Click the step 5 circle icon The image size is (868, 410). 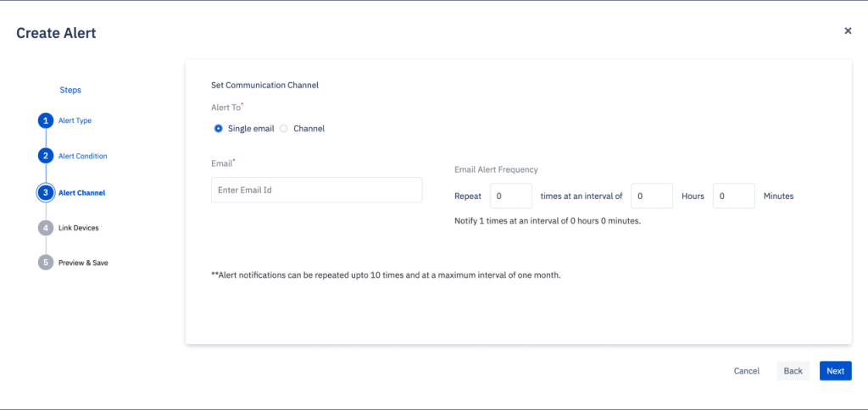pyautogui.click(x=46, y=263)
